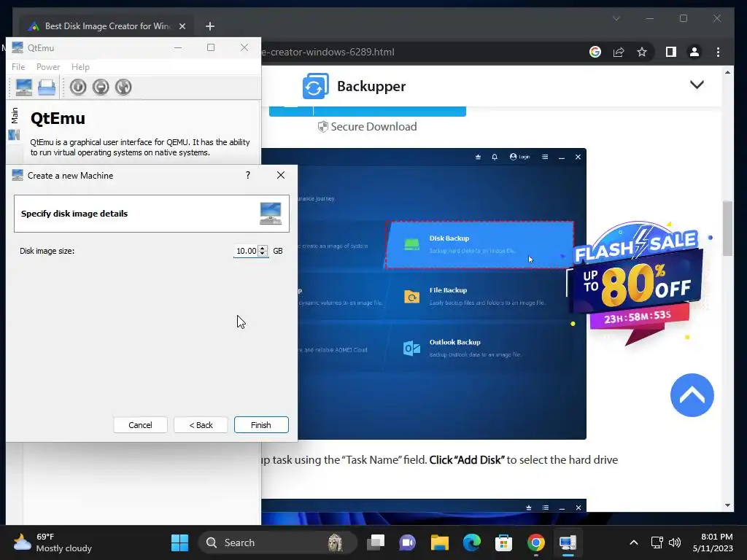747x560 pixels.
Task: Click the restart machine icon in QtEmu toolbar
Action: point(123,87)
